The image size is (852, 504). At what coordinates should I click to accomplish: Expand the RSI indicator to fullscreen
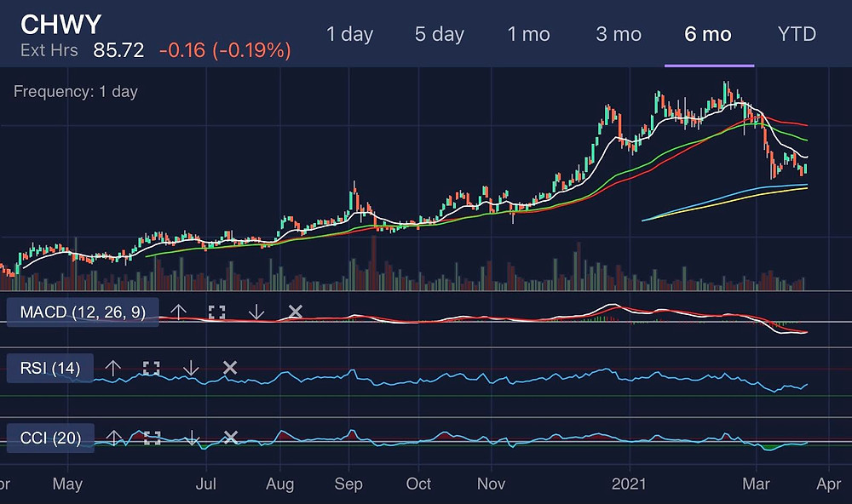pyautogui.click(x=152, y=369)
